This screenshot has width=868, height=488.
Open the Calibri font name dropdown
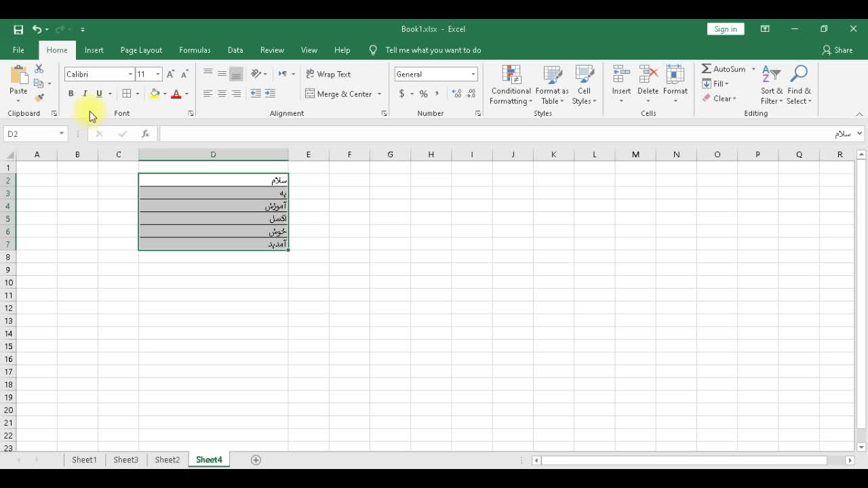(130, 74)
